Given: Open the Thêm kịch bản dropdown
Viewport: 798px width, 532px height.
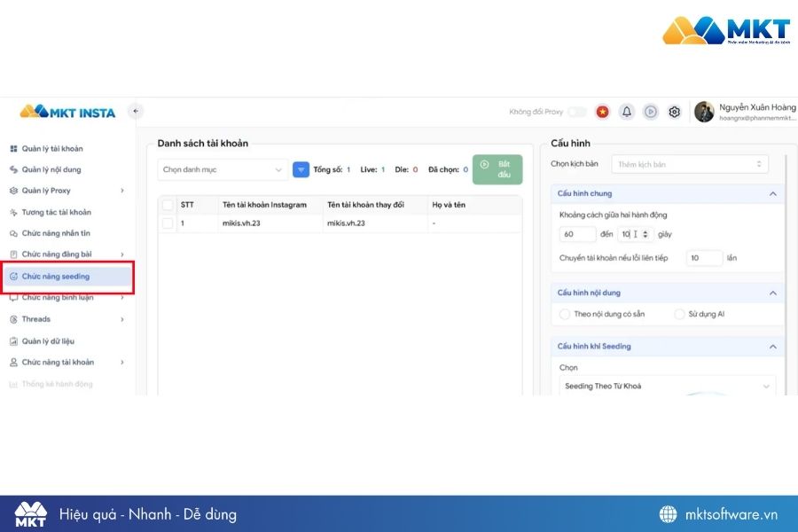Looking at the screenshot, I should tap(690, 164).
